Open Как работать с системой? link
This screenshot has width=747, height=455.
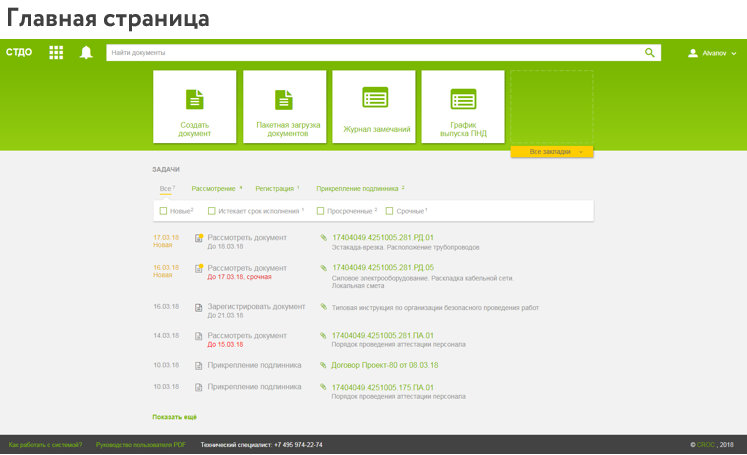(45, 445)
